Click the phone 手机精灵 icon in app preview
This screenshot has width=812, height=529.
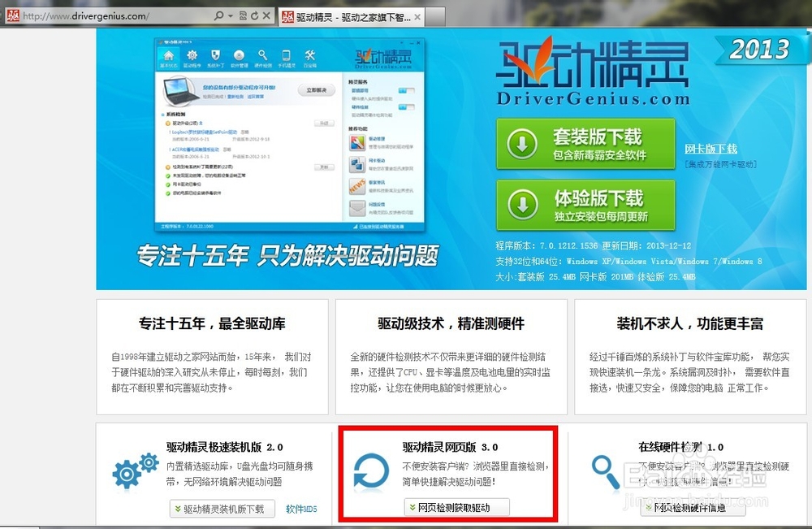pyautogui.click(x=286, y=55)
